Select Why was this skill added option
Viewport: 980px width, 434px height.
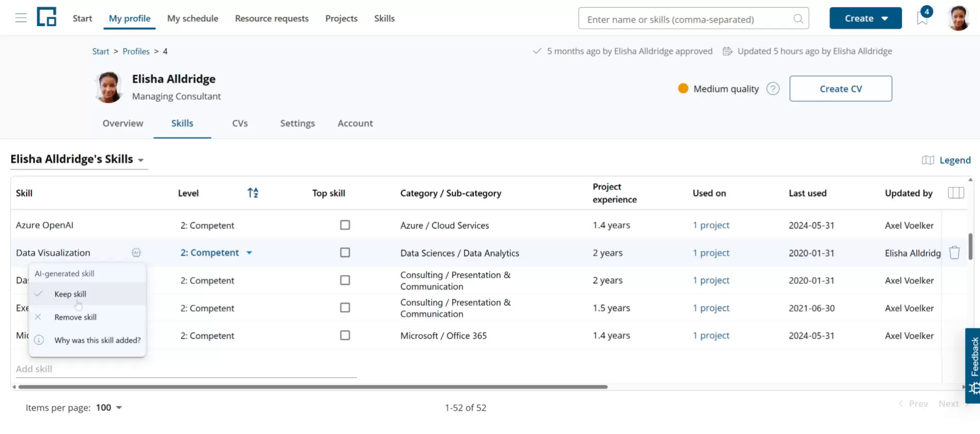pyautogui.click(x=87, y=340)
